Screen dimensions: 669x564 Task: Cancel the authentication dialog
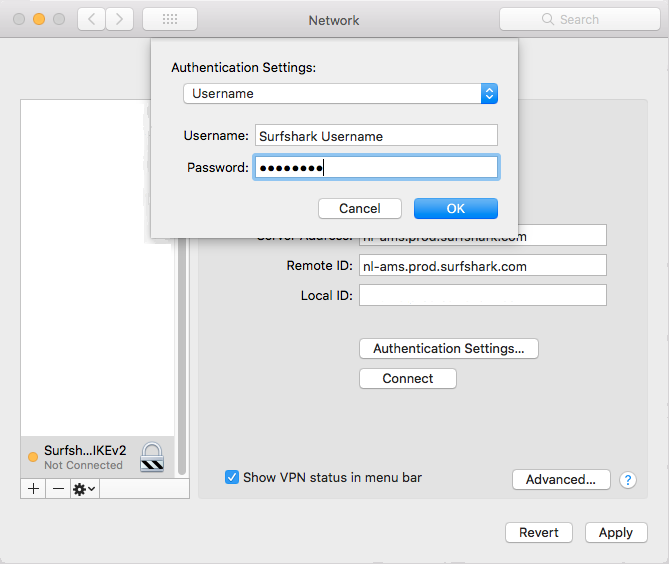(x=360, y=209)
